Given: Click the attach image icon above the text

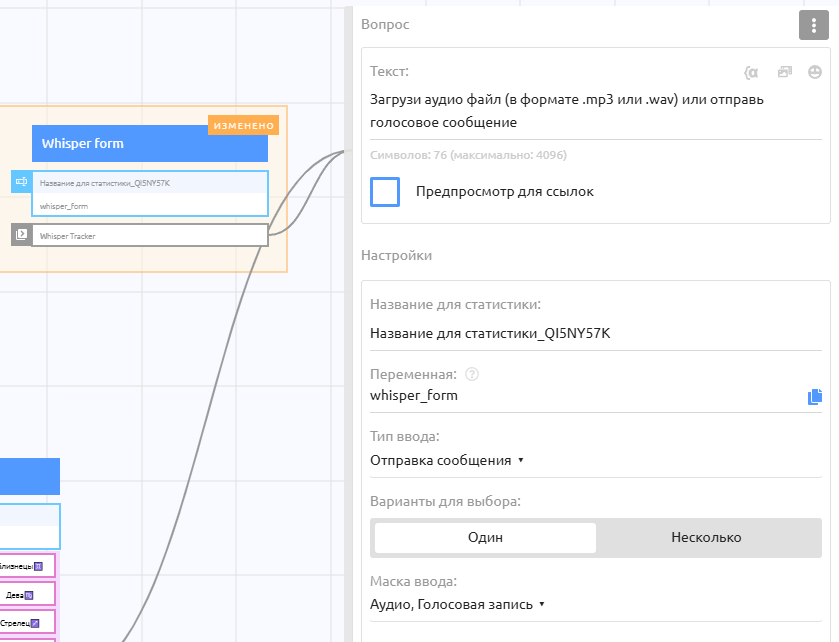Looking at the screenshot, I should click(x=784, y=72).
